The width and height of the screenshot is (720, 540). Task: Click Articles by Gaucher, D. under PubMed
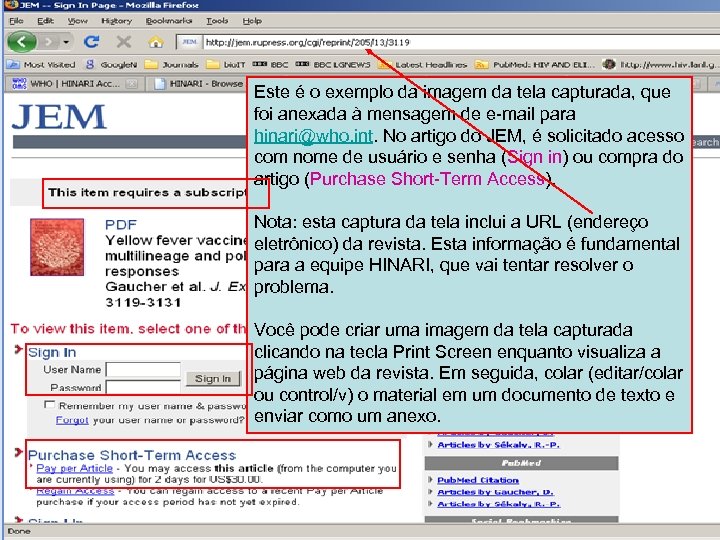tap(495, 492)
